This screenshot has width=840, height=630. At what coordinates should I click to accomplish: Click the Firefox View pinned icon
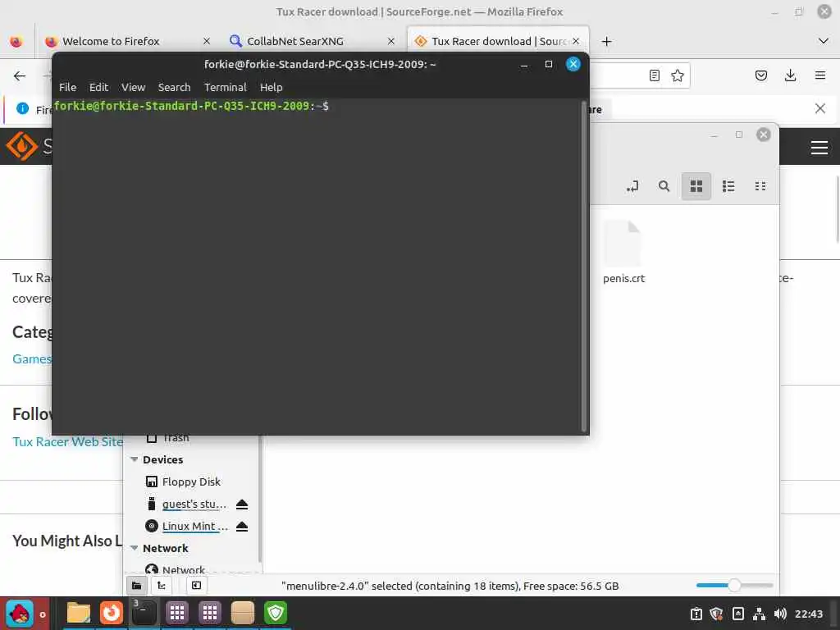16,41
